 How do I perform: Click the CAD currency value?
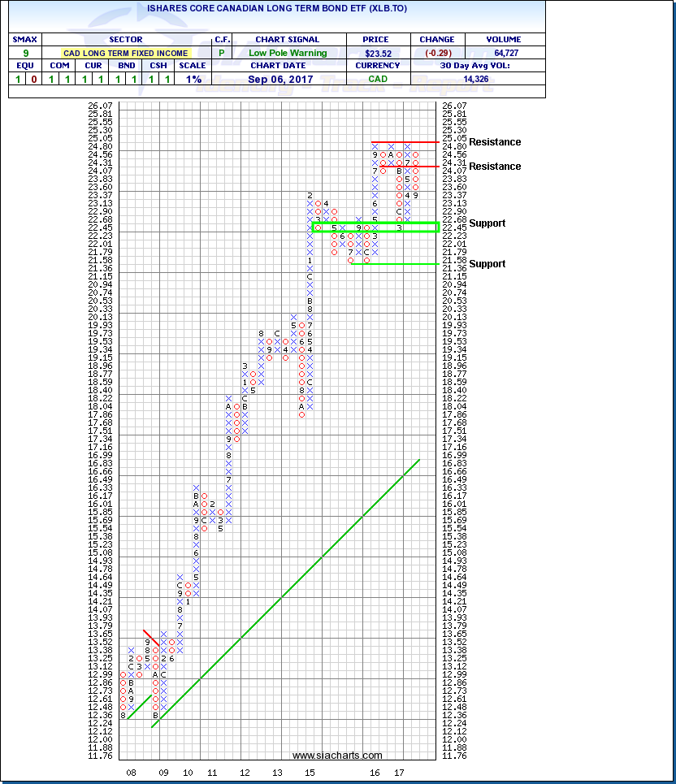(379, 79)
